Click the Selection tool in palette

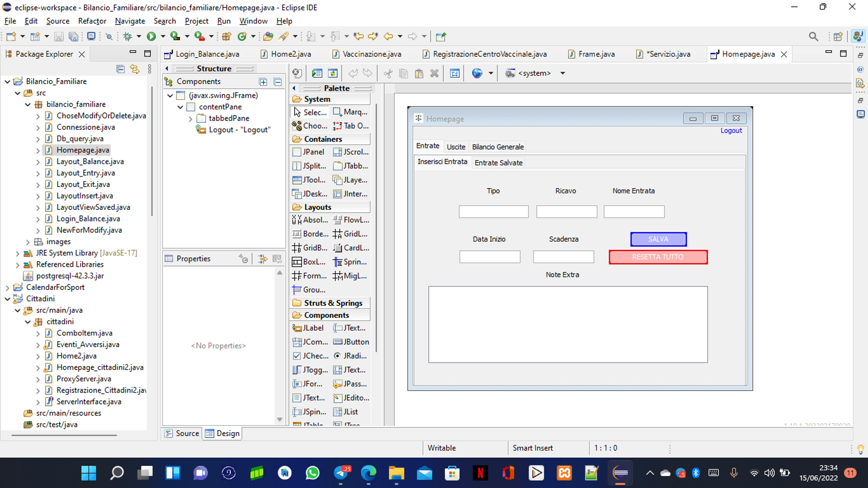[310, 112]
